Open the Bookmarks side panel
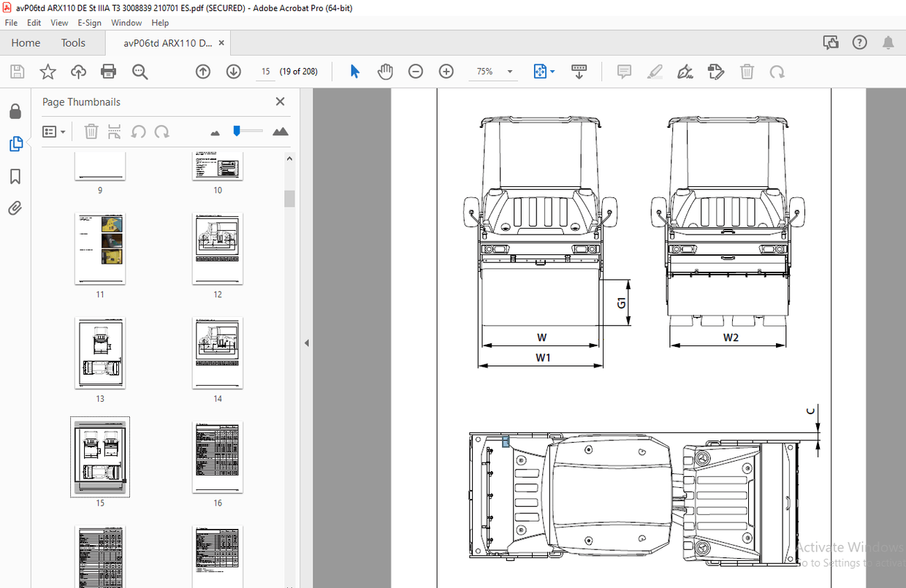Viewport: 906px width, 588px height. [x=15, y=177]
